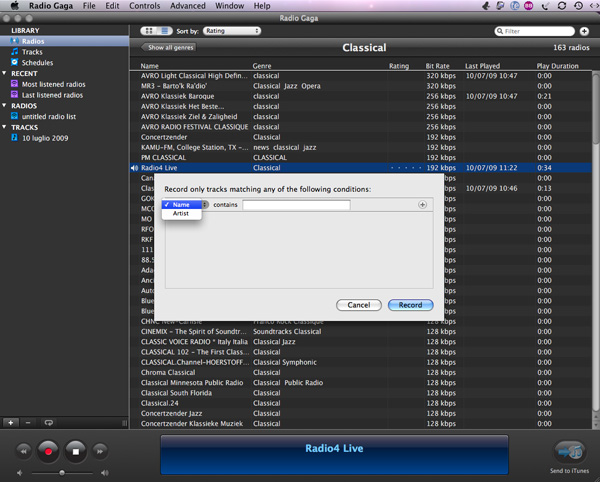Click the volume slider knob
Screen dimensions: 600x482
click(62, 473)
